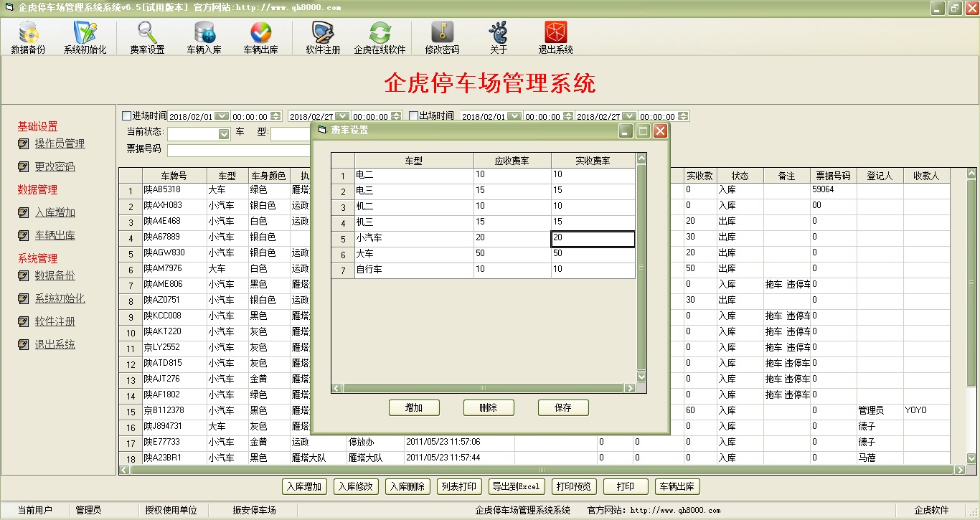Screen dimensions: 980x520
Task: Click 打印预览 button
Action: point(574,486)
